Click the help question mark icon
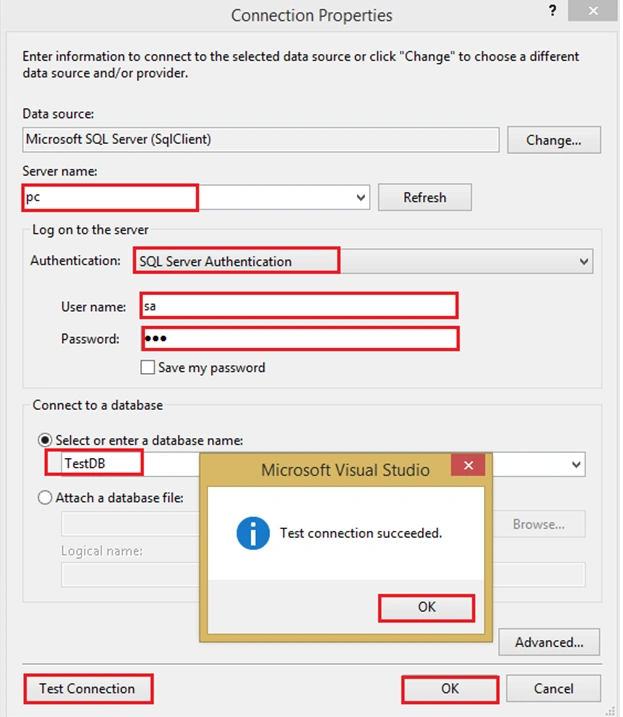The height and width of the screenshot is (717, 623). (x=552, y=11)
